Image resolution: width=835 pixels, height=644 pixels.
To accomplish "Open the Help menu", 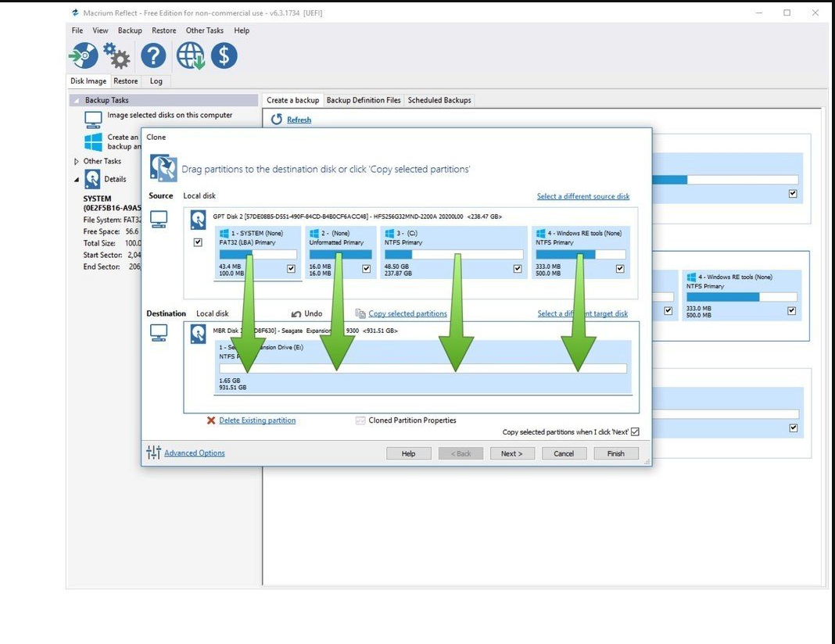I will [242, 30].
